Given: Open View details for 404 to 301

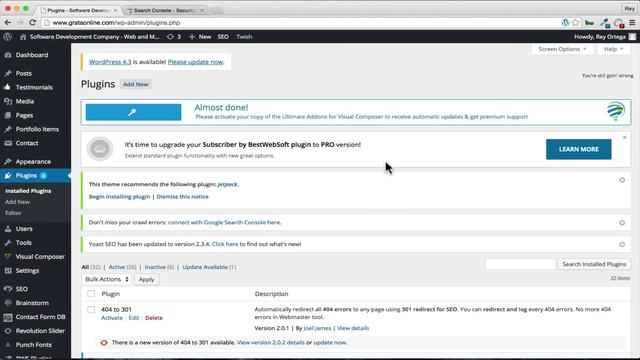Looking at the screenshot, I should pos(353,328).
